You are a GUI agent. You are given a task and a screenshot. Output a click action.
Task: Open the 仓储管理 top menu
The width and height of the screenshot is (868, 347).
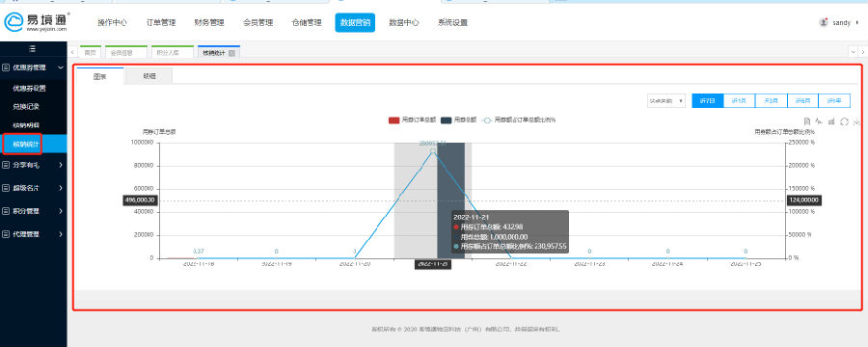point(307,23)
